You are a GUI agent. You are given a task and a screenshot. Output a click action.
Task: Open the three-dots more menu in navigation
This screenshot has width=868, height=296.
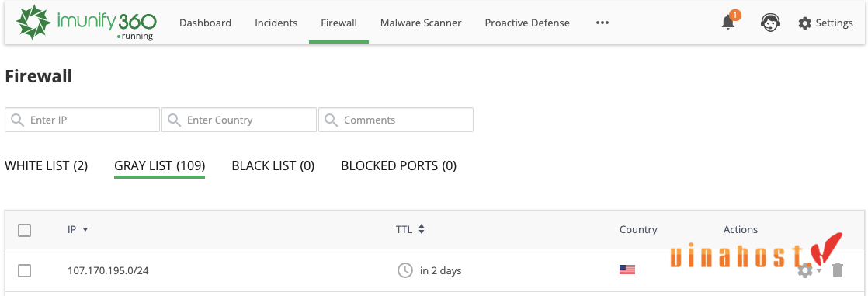pyautogui.click(x=602, y=23)
